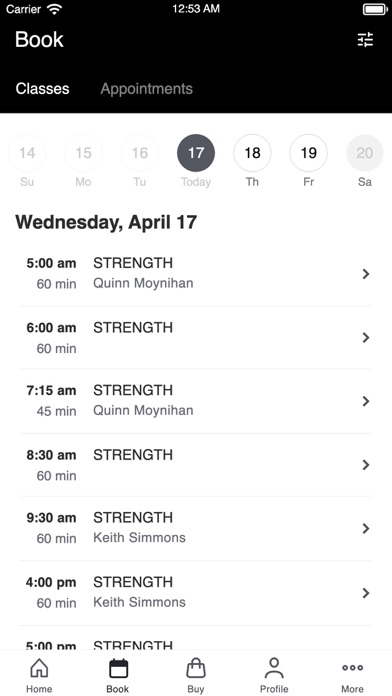The image size is (392, 696).
Task: Go to Home in bottom bar
Action: [x=39, y=675]
